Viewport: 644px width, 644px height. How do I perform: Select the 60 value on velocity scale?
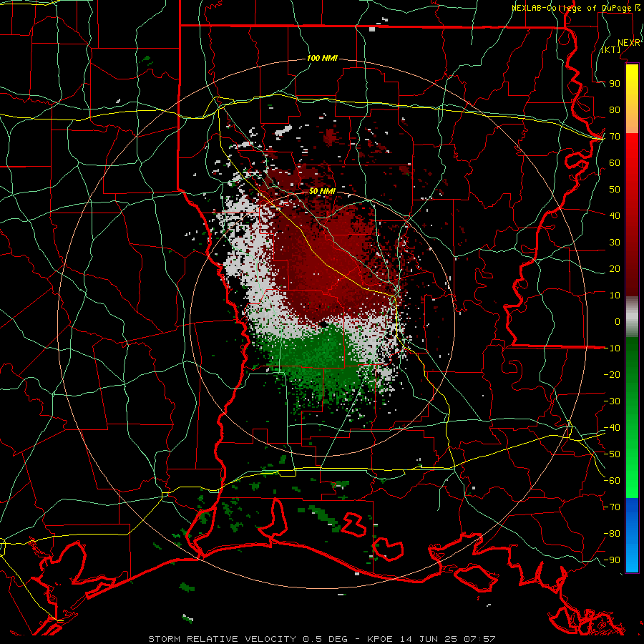(615, 162)
